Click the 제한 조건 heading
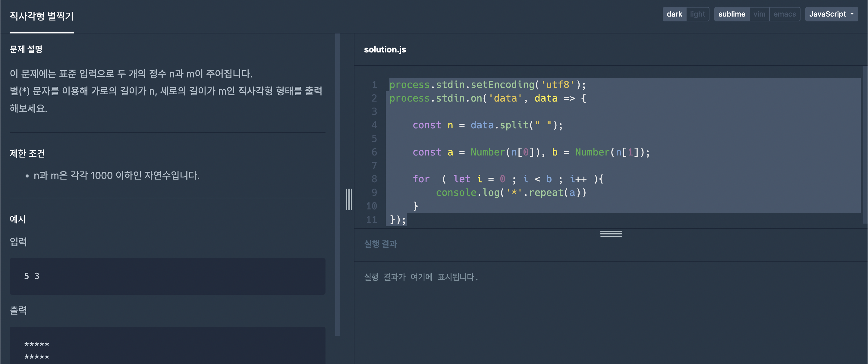The width and height of the screenshot is (868, 364). (x=27, y=153)
